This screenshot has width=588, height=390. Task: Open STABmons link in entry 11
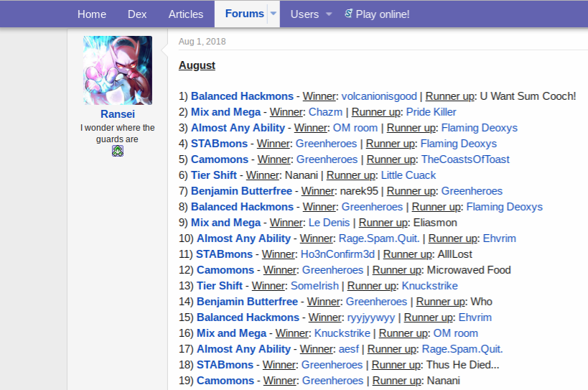[x=224, y=254]
